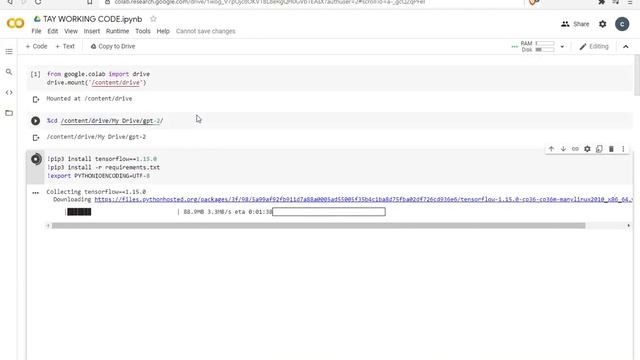Move the cell down
This screenshot has width=640, height=360.
(563, 149)
